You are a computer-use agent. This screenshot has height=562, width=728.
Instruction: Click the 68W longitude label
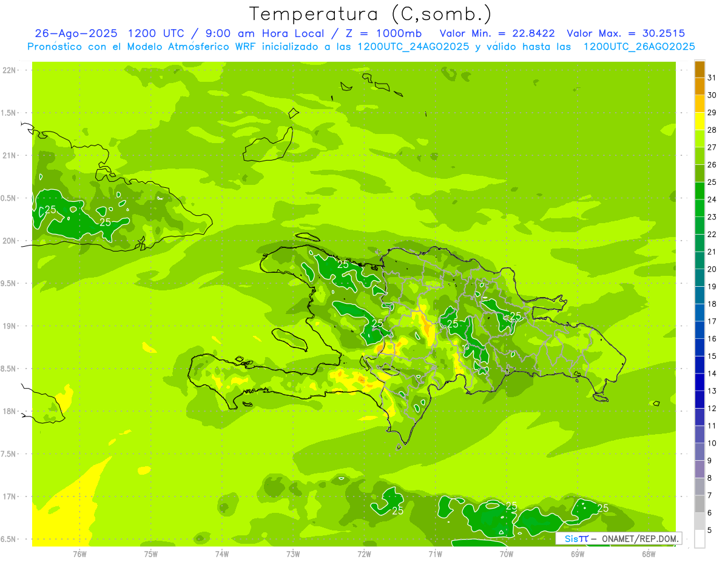[x=649, y=554]
